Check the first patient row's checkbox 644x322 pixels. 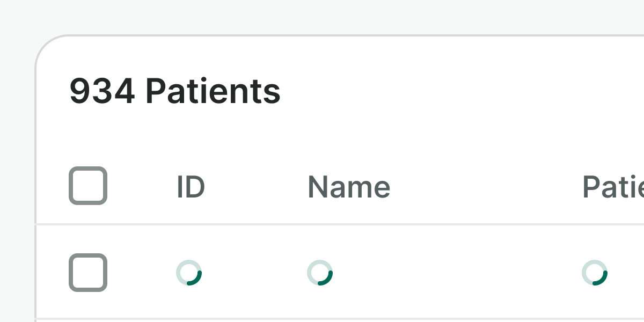[x=88, y=273]
